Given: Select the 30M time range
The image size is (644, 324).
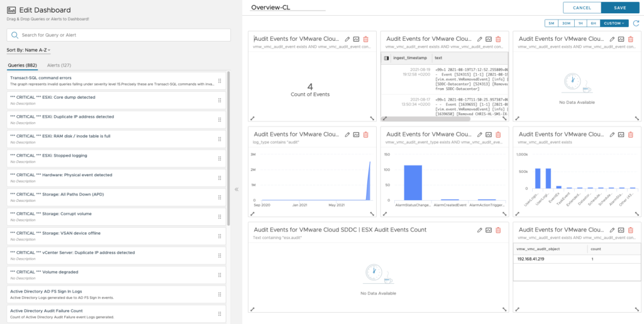Looking at the screenshot, I should (566, 23).
